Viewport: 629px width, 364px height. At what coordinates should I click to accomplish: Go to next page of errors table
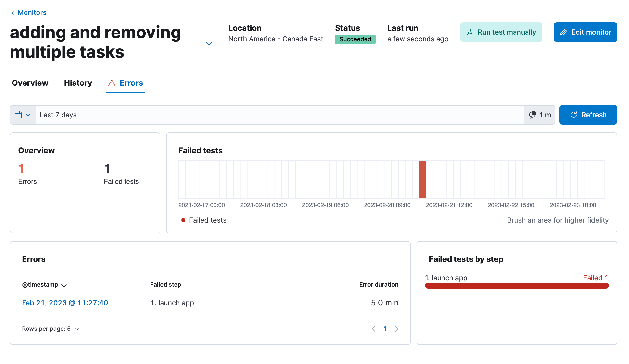point(397,329)
